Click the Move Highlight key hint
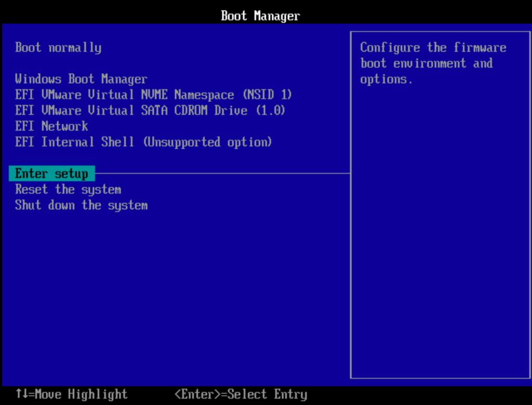Screen dimensions: 532x405 [72, 394]
